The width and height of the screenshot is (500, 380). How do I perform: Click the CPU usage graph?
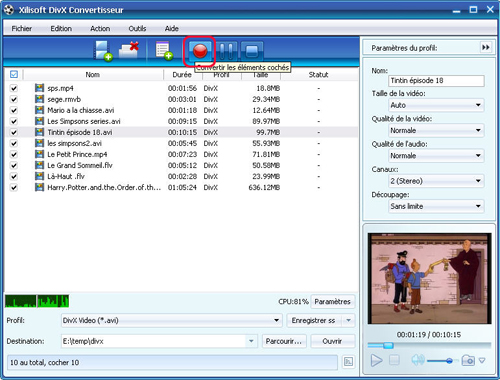coord(37,301)
